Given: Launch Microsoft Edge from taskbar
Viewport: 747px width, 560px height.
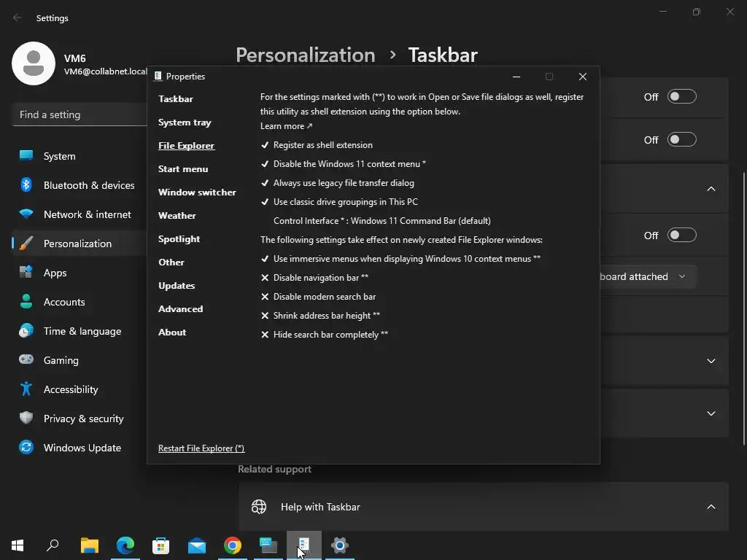Looking at the screenshot, I should pos(125,545).
